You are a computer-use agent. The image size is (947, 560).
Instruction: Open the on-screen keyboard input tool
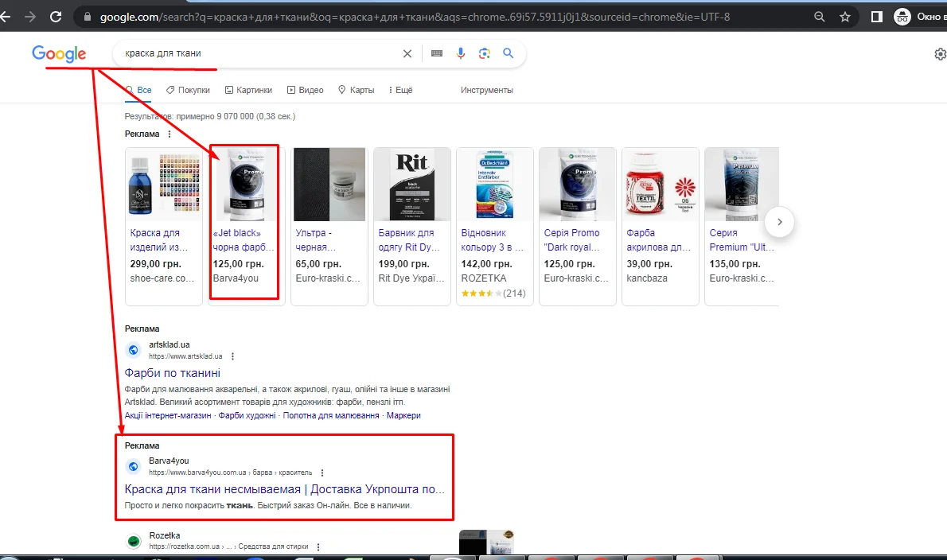pyautogui.click(x=437, y=54)
